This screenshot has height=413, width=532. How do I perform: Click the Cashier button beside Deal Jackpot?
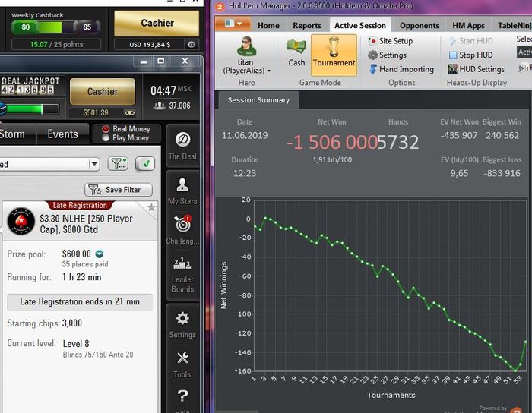point(103,91)
